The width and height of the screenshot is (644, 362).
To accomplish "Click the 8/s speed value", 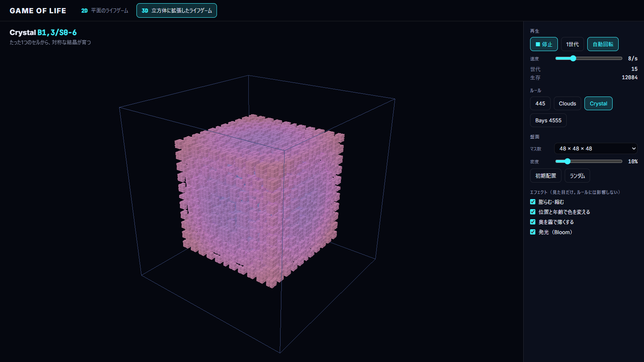I will point(633,58).
